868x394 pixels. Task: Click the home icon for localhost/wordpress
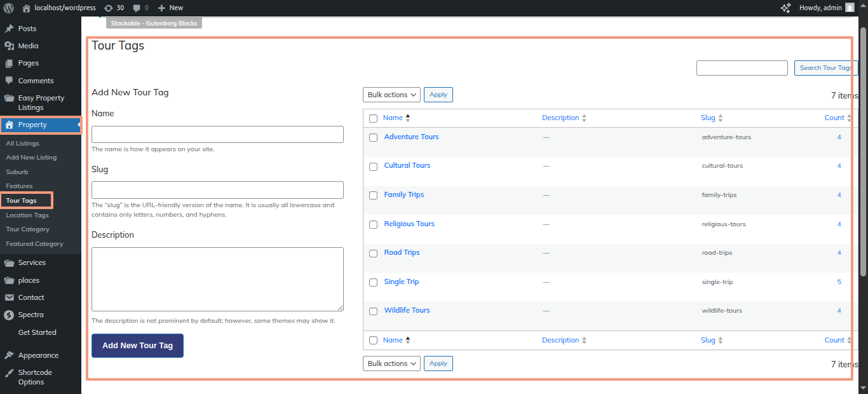click(x=26, y=8)
